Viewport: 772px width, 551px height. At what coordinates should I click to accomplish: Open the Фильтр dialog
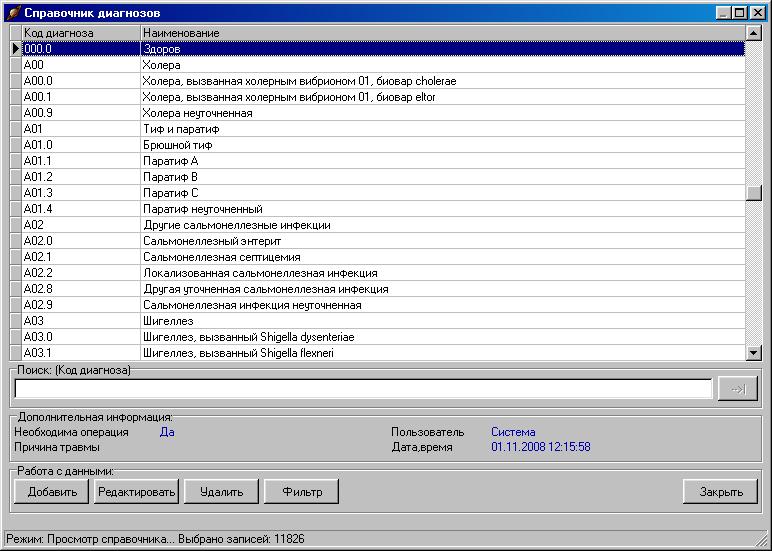point(301,491)
